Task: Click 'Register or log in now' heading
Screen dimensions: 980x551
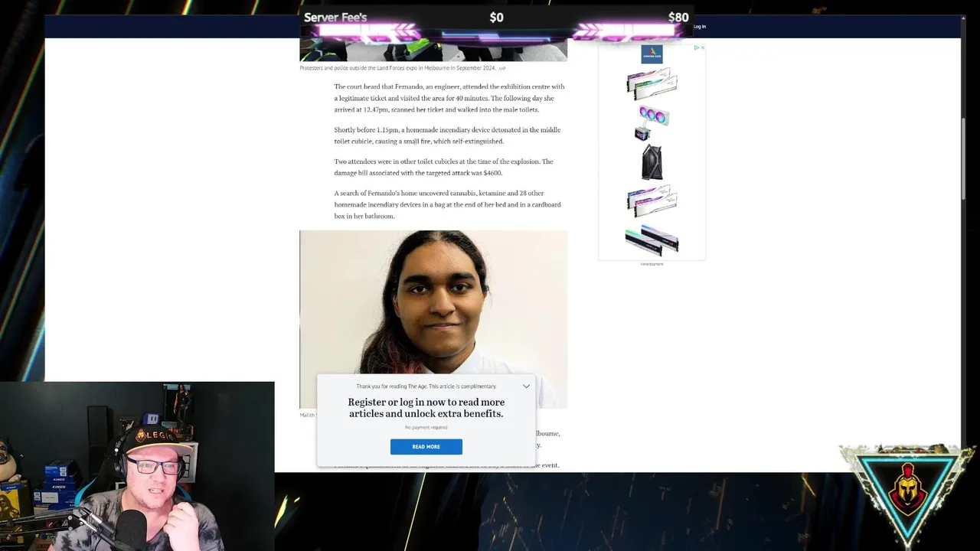Action: click(x=426, y=408)
